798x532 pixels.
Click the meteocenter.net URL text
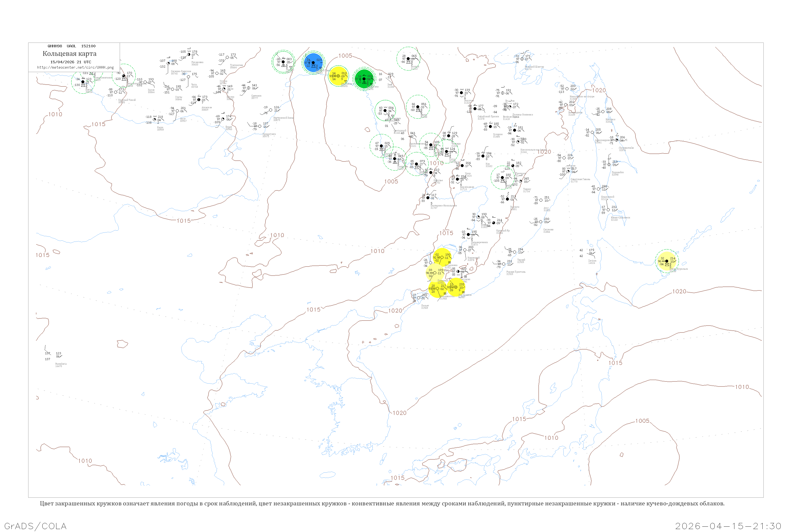[x=75, y=68]
